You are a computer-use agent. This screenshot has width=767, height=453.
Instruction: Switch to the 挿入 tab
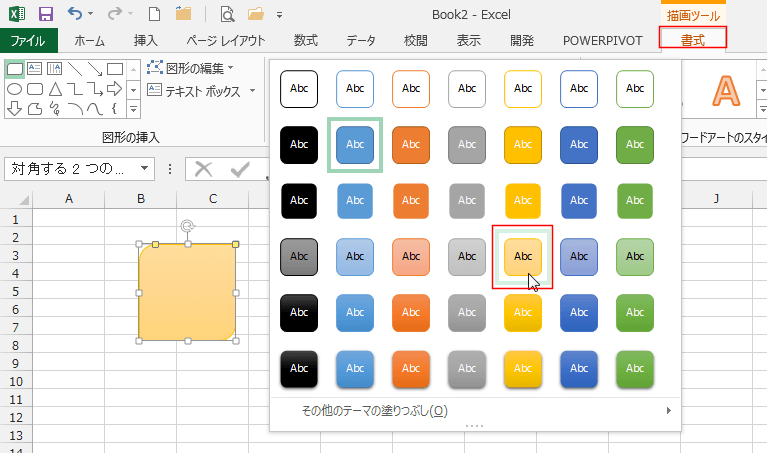click(x=146, y=41)
